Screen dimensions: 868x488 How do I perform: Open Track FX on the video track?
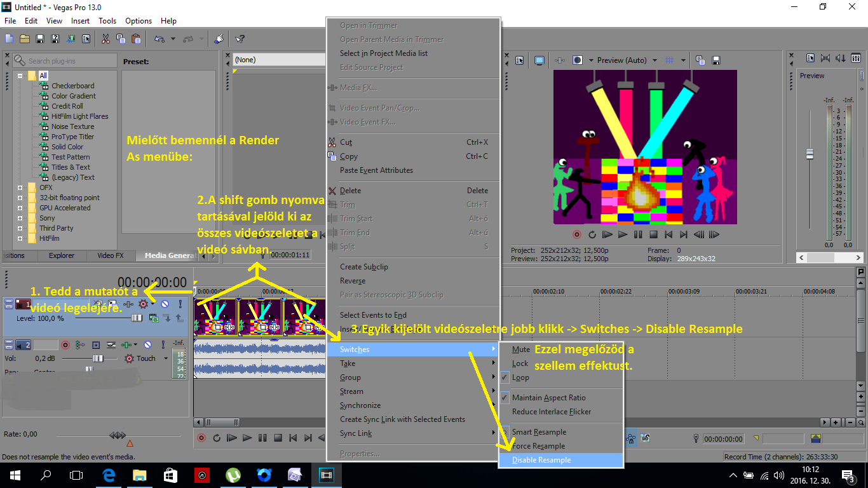point(129,304)
